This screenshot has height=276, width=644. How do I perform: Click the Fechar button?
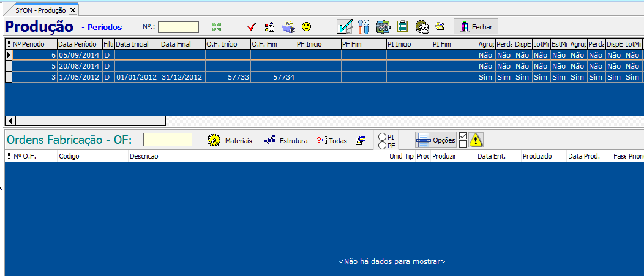[x=476, y=27]
